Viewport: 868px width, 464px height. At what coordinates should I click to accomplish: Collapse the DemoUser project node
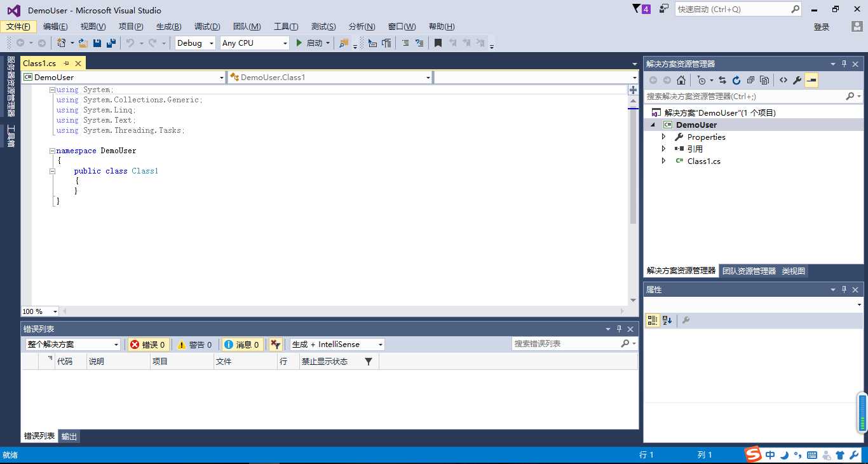coord(653,125)
